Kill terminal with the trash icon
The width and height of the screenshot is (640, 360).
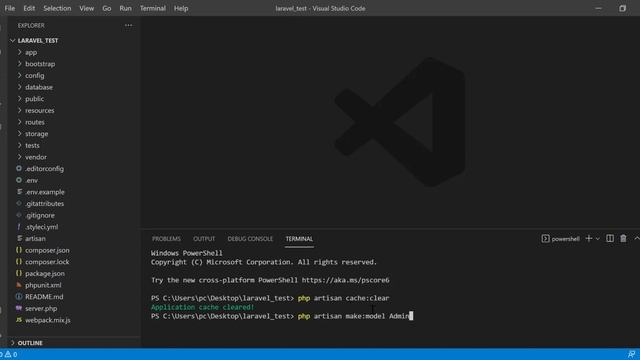coord(623,239)
